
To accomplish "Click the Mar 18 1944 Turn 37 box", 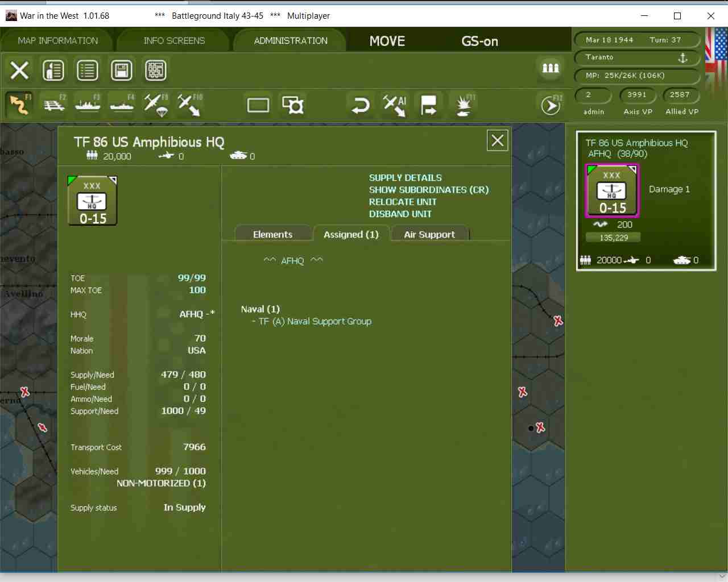I will pos(636,40).
